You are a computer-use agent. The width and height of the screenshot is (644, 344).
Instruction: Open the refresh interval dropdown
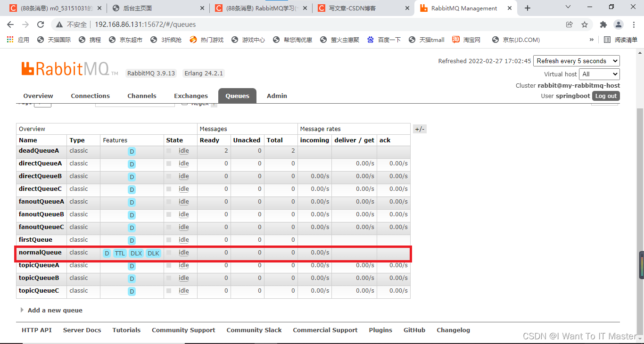coord(577,61)
